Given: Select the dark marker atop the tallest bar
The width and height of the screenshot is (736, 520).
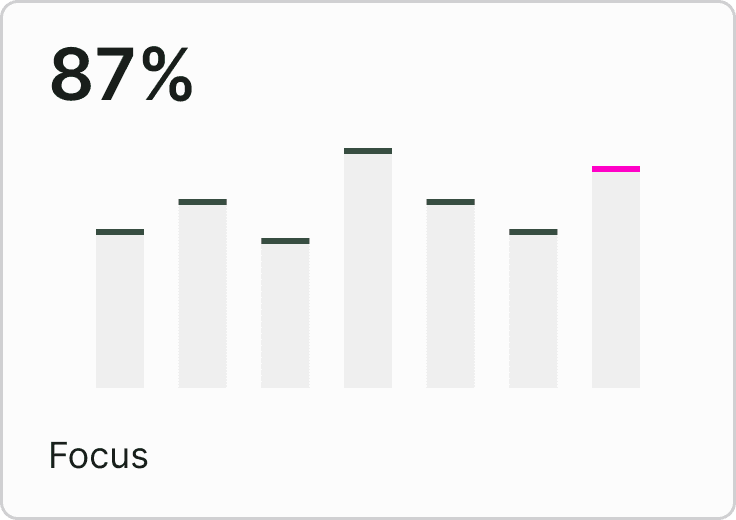Looking at the screenshot, I should [x=368, y=151].
